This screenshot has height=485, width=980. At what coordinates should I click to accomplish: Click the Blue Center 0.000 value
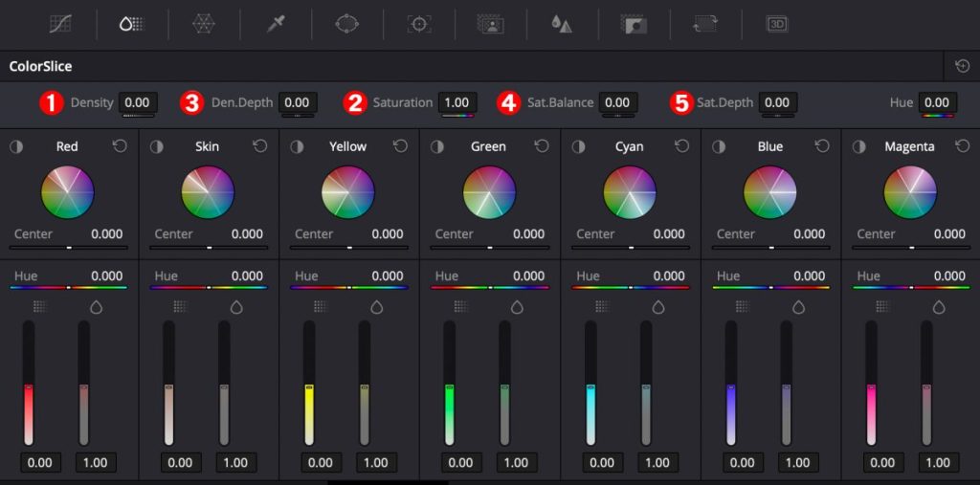click(x=810, y=234)
